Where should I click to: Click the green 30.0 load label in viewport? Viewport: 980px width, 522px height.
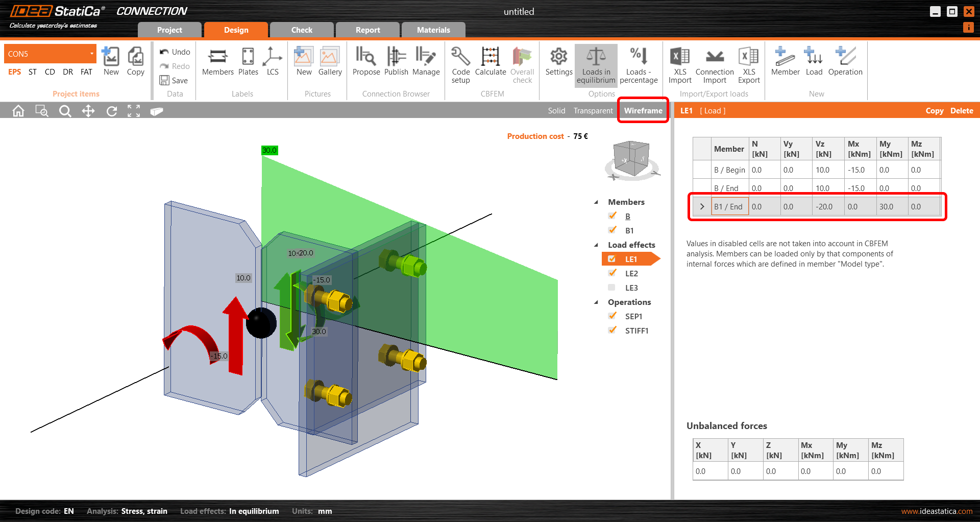[269, 150]
